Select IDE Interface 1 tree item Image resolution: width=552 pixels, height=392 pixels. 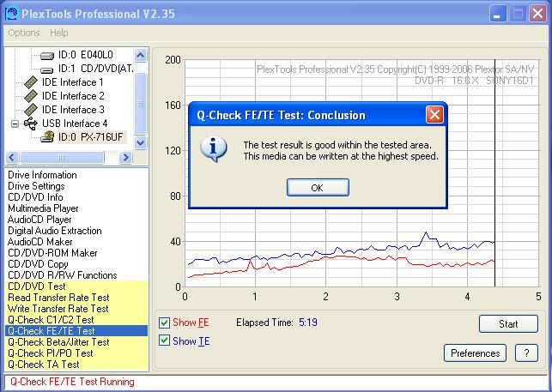pos(72,82)
